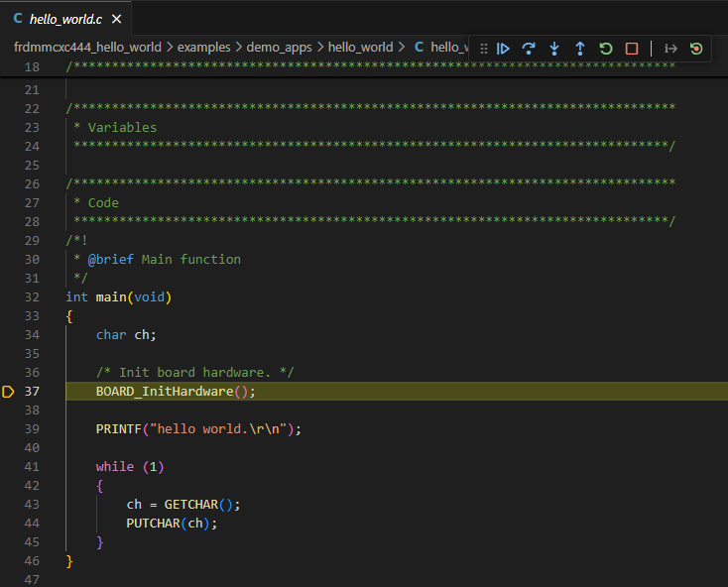Image resolution: width=728 pixels, height=587 pixels.
Task: Click the Step Out arrow icon
Action: [x=580, y=48]
